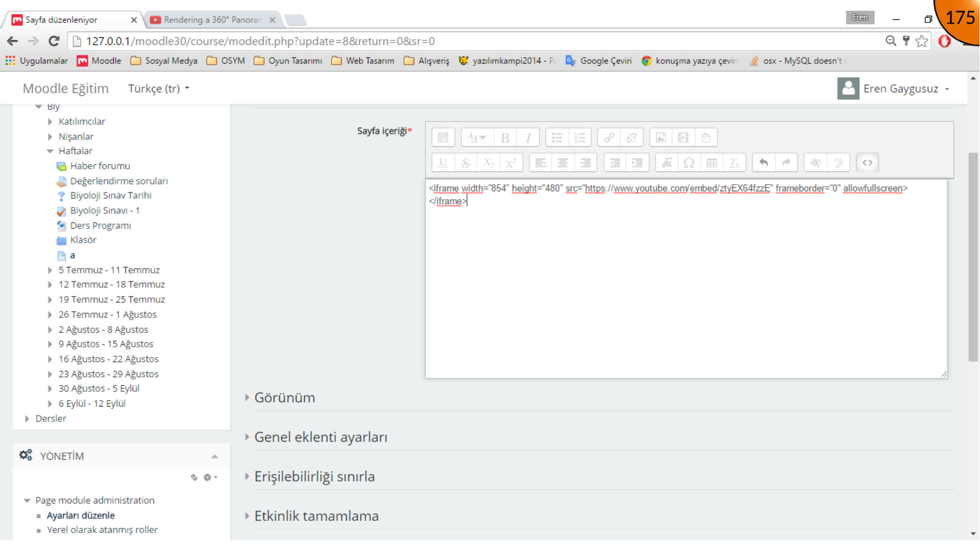Expand the Dersler tree node
The height and width of the screenshot is (551, 980).
(27, 418)
